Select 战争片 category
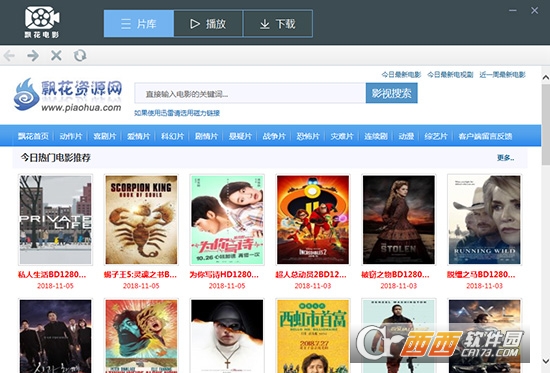This screenshot has height=373, width=550. tap(274, 136)
